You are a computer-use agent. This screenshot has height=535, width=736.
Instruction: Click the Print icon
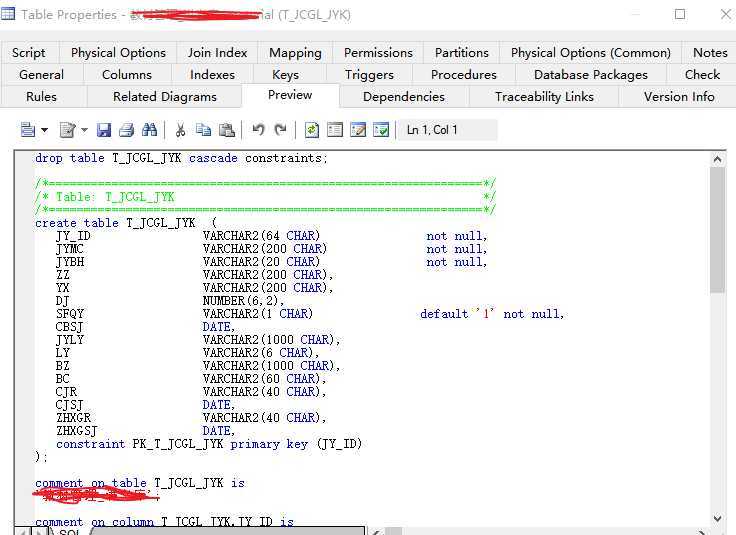pos(126,130)
